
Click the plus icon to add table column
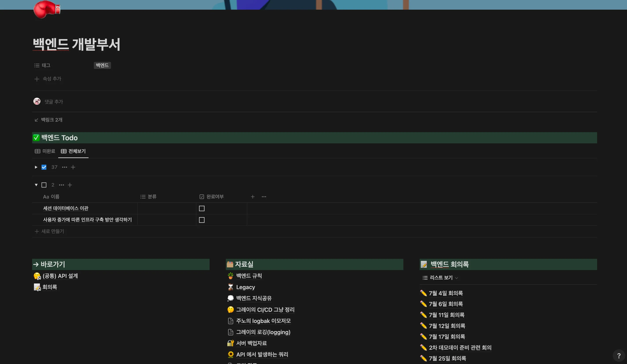tap(253, 197)
